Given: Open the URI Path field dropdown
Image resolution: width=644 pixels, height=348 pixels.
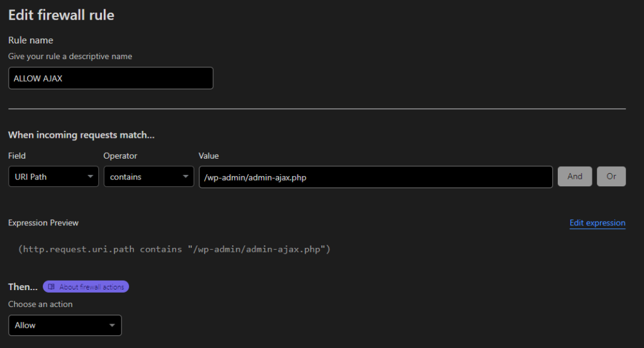Looking at the screenshot, I should (53, 177).
